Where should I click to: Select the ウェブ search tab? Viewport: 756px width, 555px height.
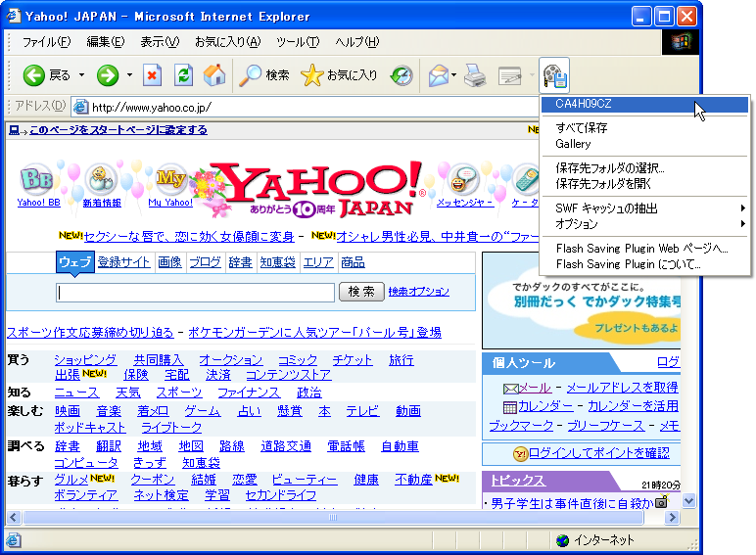[x=74, y=262]
